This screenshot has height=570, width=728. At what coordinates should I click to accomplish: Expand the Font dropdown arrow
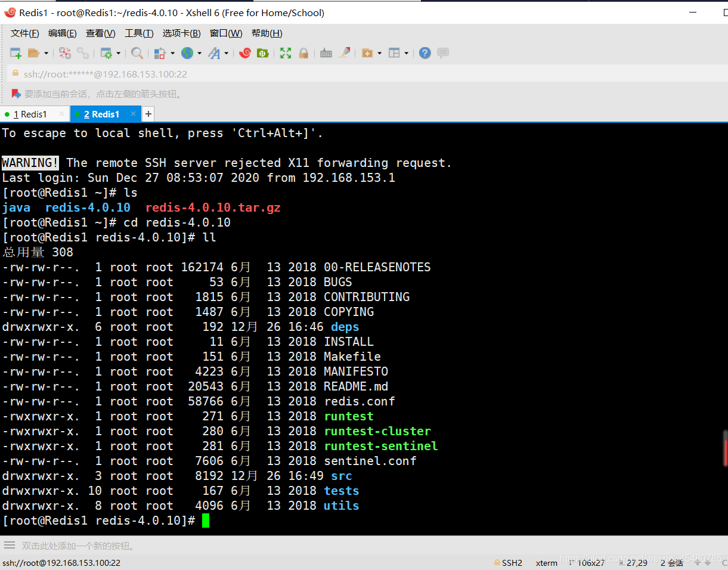[226, 53]
